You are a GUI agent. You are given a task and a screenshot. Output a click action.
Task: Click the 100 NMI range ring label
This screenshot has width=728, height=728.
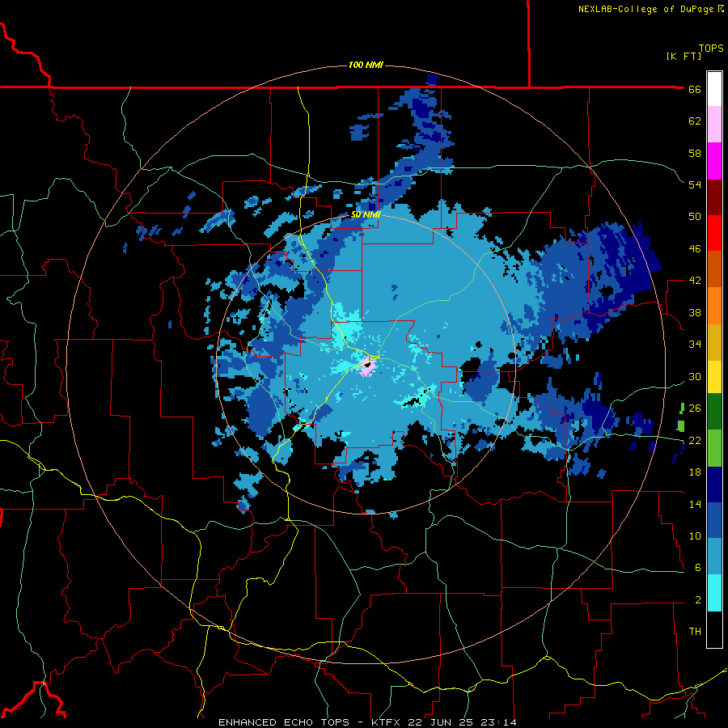click(366, 65)
